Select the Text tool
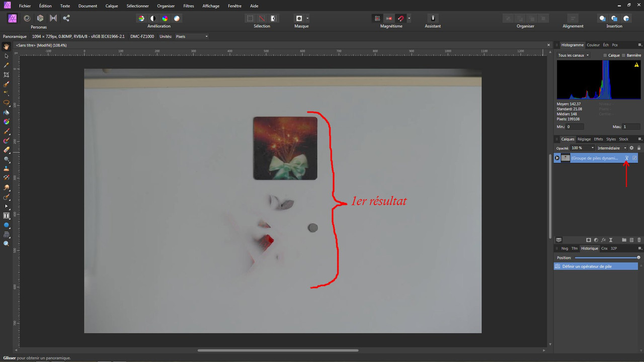 pyautogui.click(x=6, y=215)
